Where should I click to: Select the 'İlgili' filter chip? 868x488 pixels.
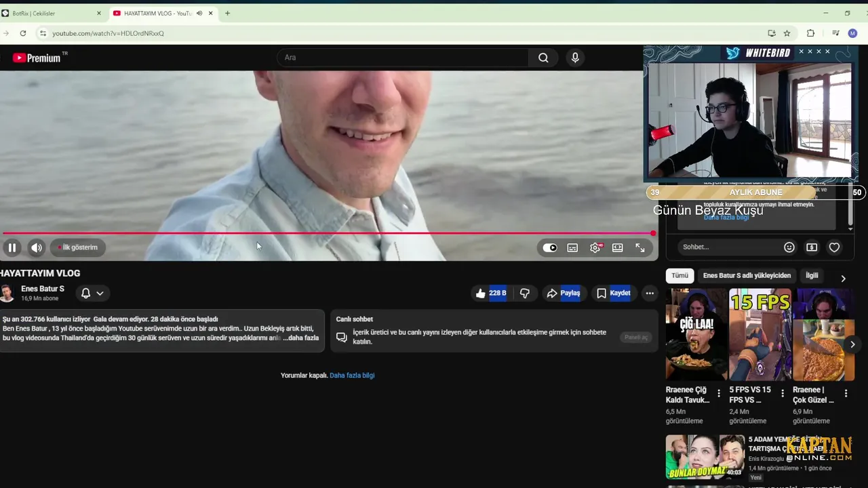[x=812, y=276]
